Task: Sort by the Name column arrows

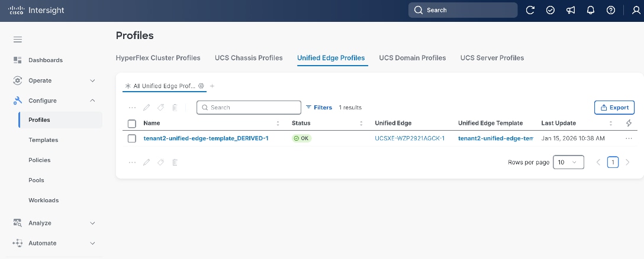Action: (278, 123)
